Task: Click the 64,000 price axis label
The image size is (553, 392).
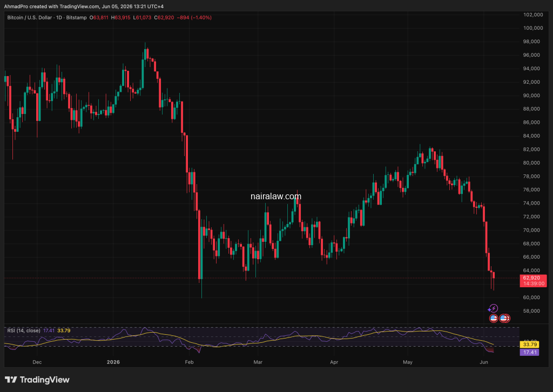Action: 531,271
